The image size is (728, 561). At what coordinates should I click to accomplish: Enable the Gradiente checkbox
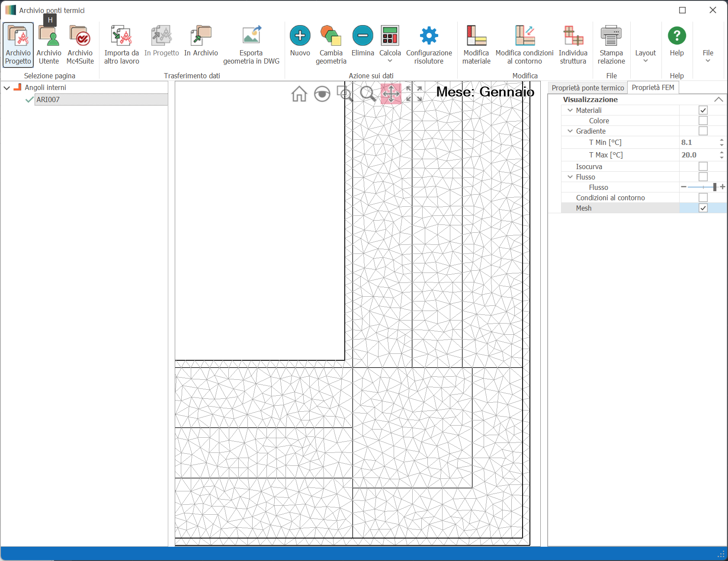tap(703, 131)
